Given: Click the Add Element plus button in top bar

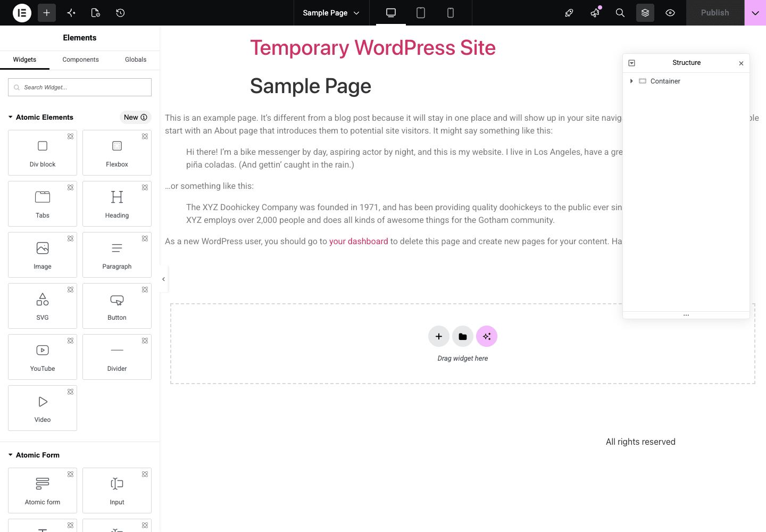Looking at the screenshot, I should (x=47, y=13).
